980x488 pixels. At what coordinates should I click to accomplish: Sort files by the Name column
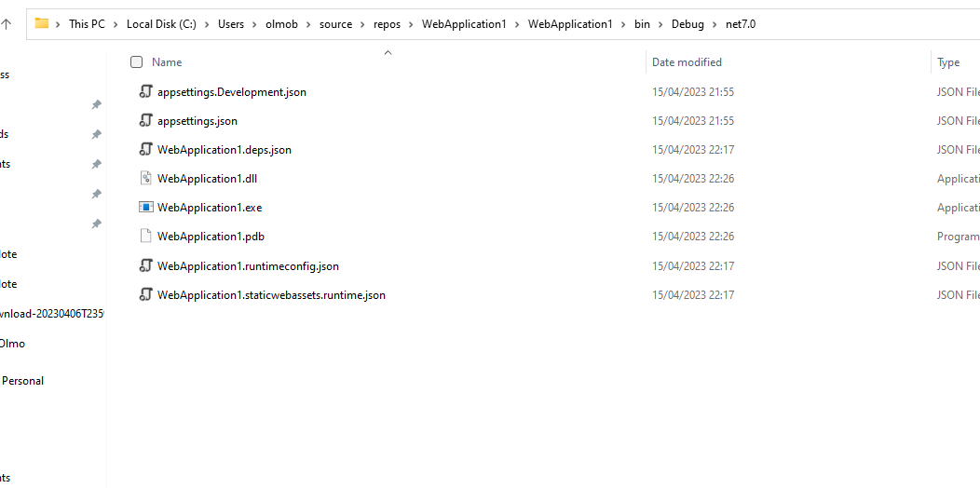(167, 61)
